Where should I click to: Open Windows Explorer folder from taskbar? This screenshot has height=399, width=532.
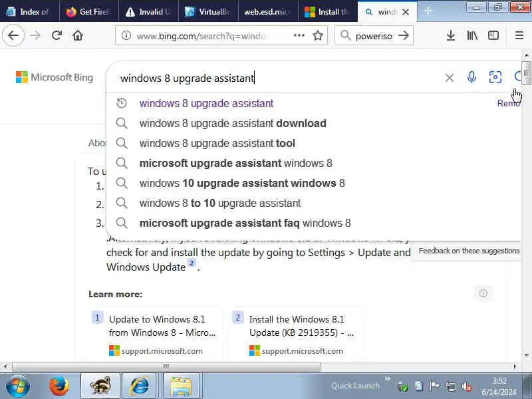[x=180, y=386]
